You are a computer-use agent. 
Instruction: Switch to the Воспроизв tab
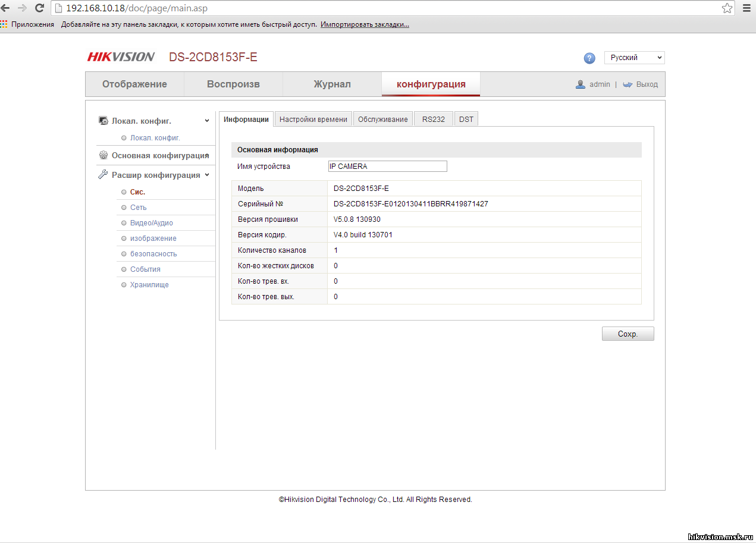pos(233,84)
